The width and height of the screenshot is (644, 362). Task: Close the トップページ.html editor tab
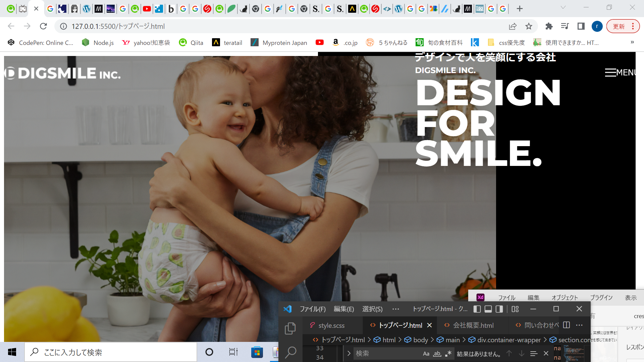click(x=429, y=325)
